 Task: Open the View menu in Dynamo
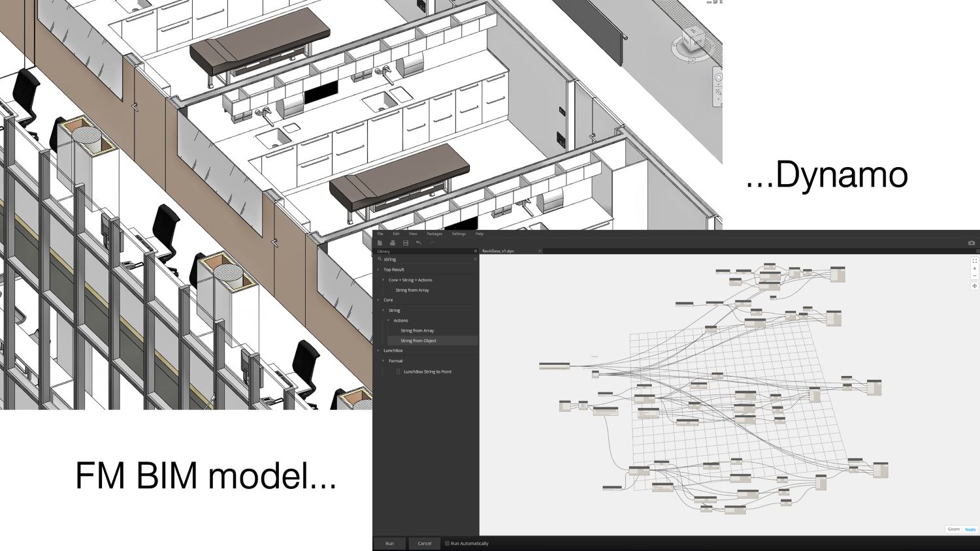(x=413, y=234)
